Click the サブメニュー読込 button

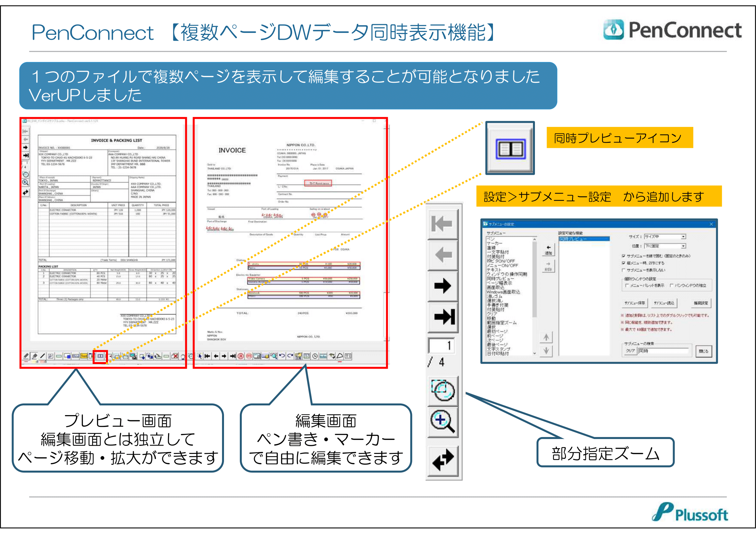point(665,303)
